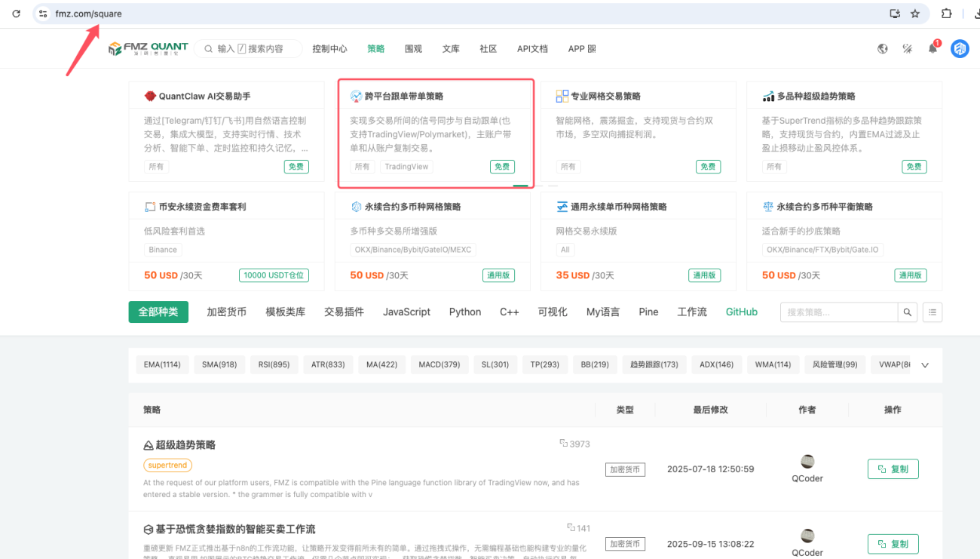Viewport: 980px width, 559px height.
Task: Click the top 输入 / 搜索内容 search box
Action: click(x=248, y=49)
